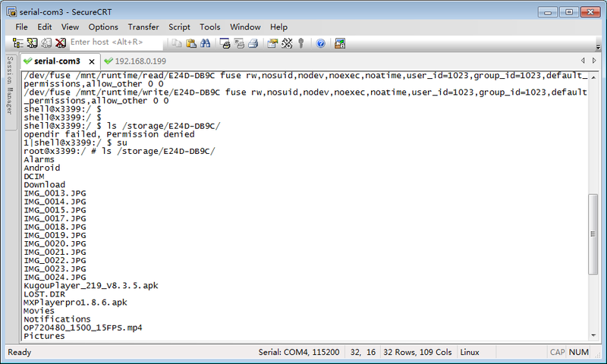Open Help with the blue question icon
Image resolution: width=607 pixels, height=364 pixels.
[x=320, y=43]
